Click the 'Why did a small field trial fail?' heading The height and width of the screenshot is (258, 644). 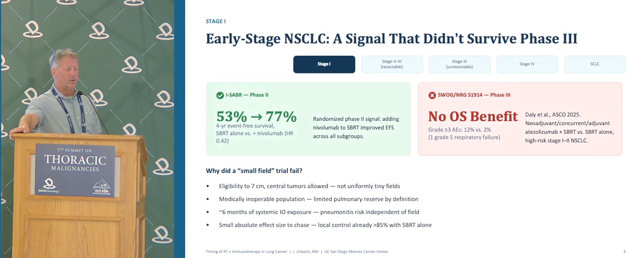[254, 171]
